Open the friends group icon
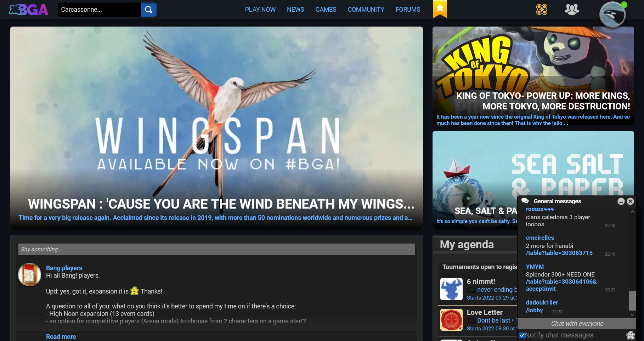Viewport: 644px width, 341px height. click(572, 9)
